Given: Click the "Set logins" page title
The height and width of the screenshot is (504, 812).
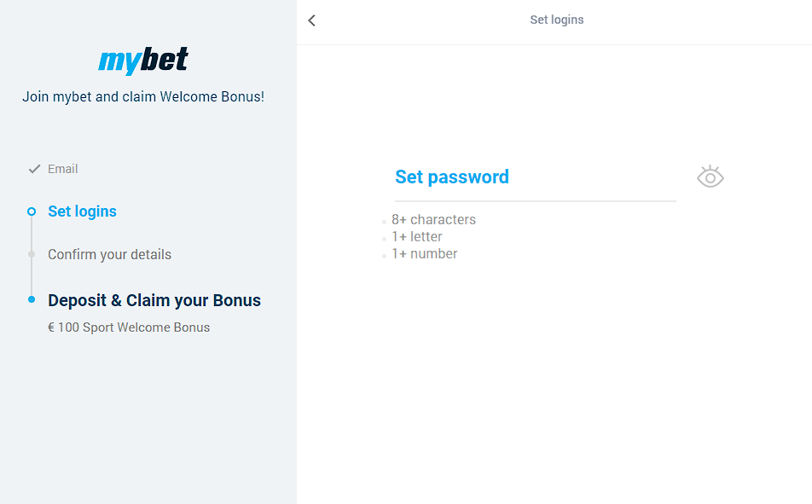Looking at the screenshot, I should (556, 19).
